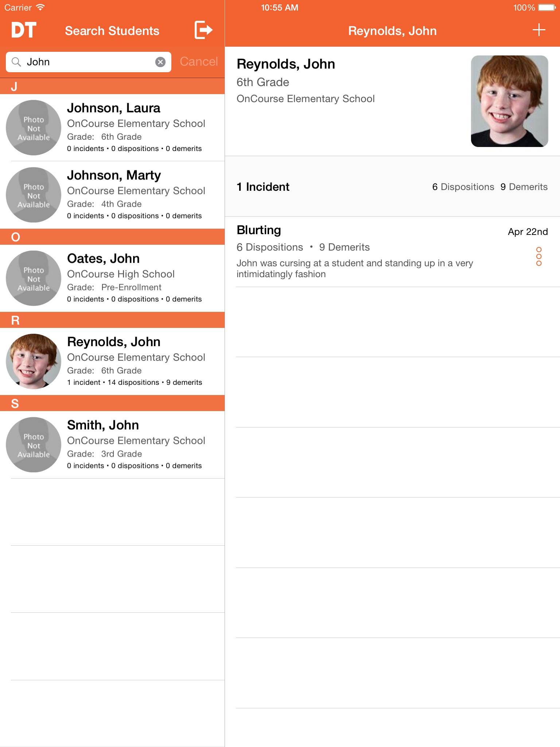Select student Johnson, Laura
The image size is (560, 747).
click(x=112, y=128)
